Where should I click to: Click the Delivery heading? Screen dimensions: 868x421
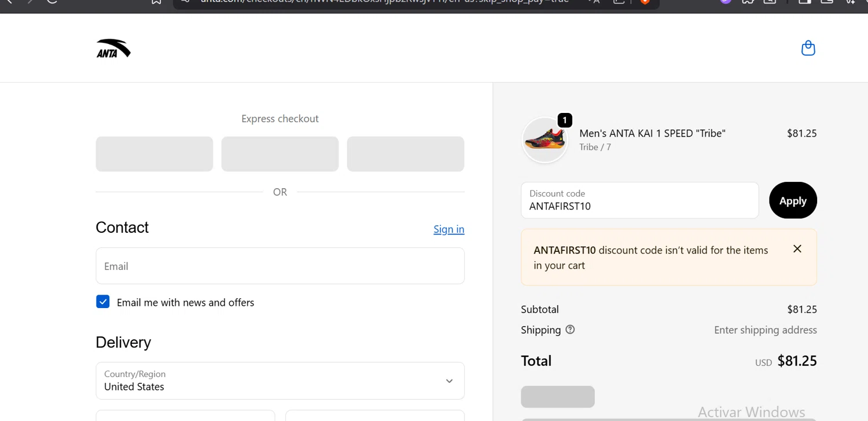click(x=123, y=342)
